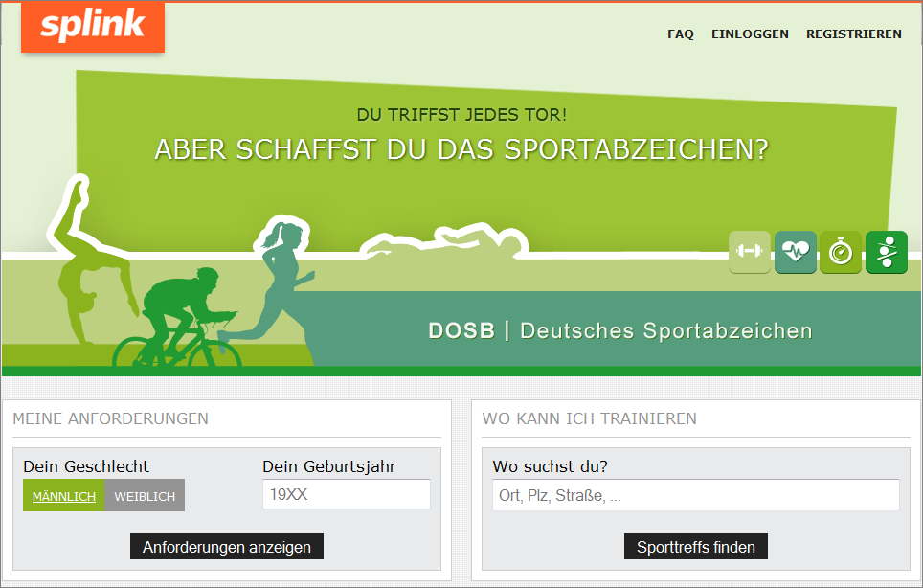Select the coordination figure icon
923x588 pixels.
click(887, 252)
